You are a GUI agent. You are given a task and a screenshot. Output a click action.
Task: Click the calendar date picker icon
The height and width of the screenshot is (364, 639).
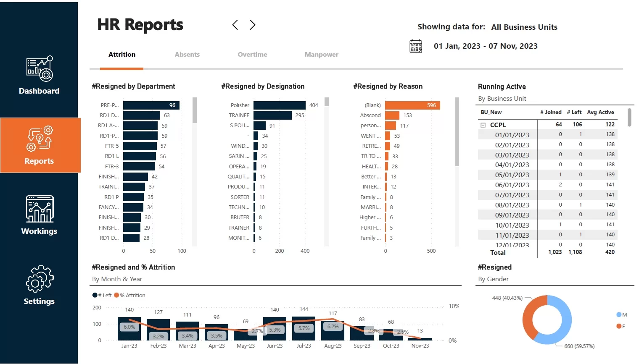(415, 46)
